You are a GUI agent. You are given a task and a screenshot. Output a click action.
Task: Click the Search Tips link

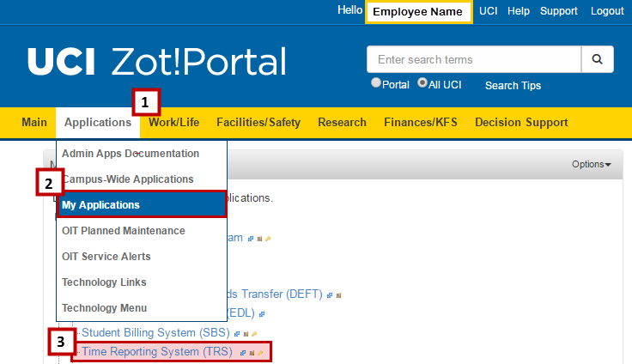pos(513,86)
